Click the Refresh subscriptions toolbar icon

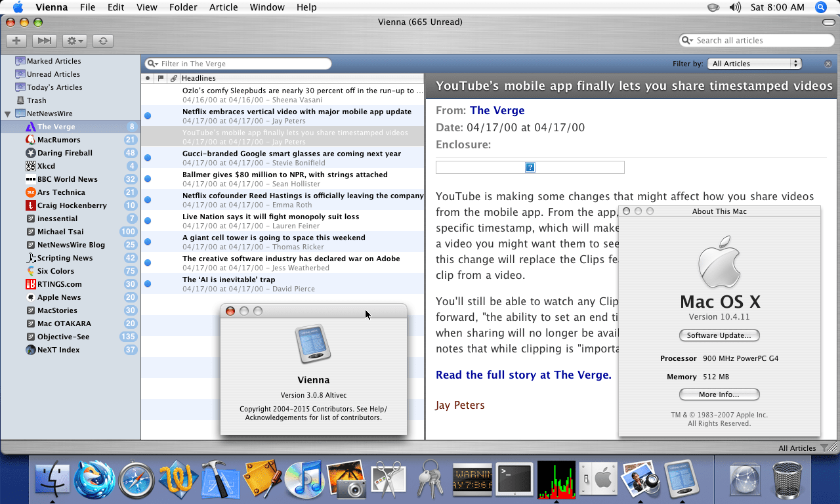pyautogui.click(x=102, y=41)
